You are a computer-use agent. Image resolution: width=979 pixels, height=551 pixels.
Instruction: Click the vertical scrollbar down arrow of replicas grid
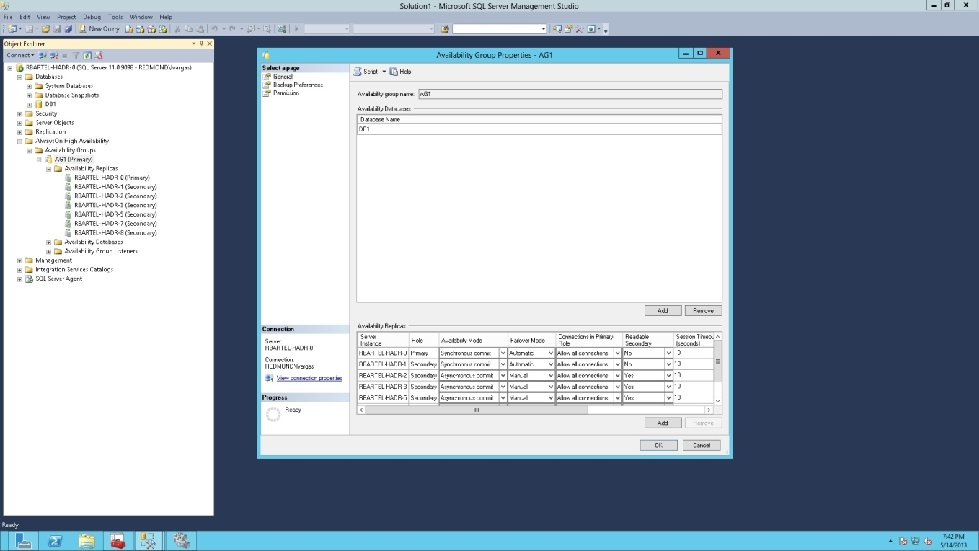click(x=718, y=401)
